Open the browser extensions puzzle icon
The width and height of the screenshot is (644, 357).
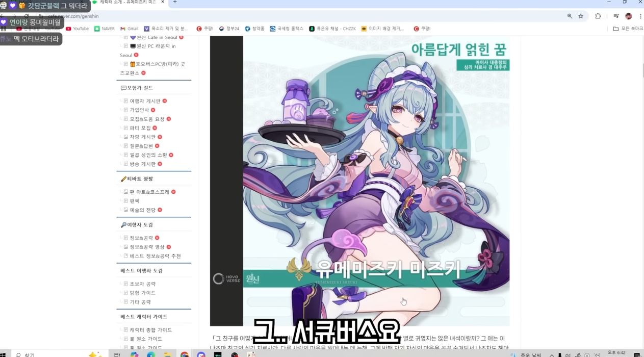click(x=598, y=16)
